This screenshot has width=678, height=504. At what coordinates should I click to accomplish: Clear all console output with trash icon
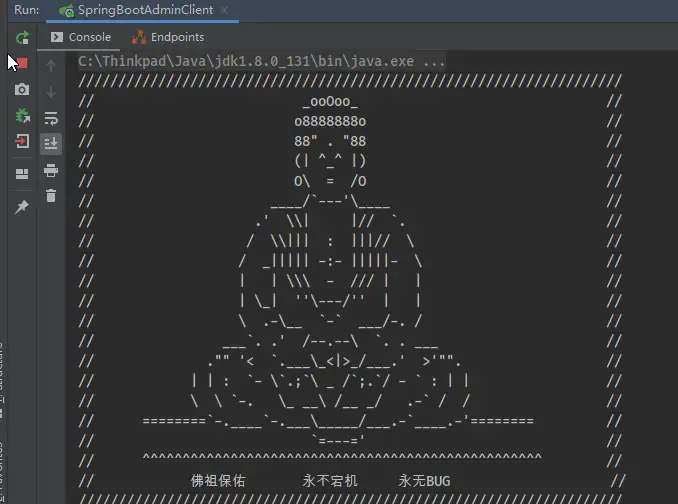(51, 195)
